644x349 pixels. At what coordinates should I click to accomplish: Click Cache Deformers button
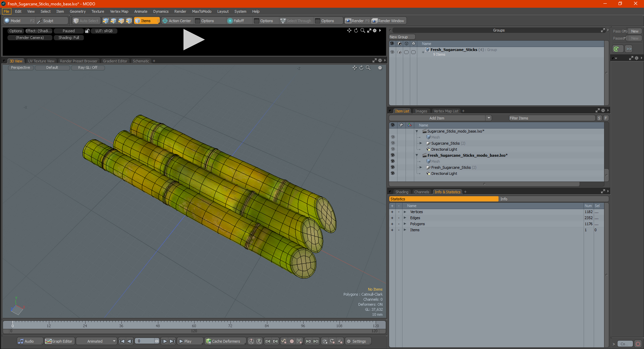click(x=225, y=341)
